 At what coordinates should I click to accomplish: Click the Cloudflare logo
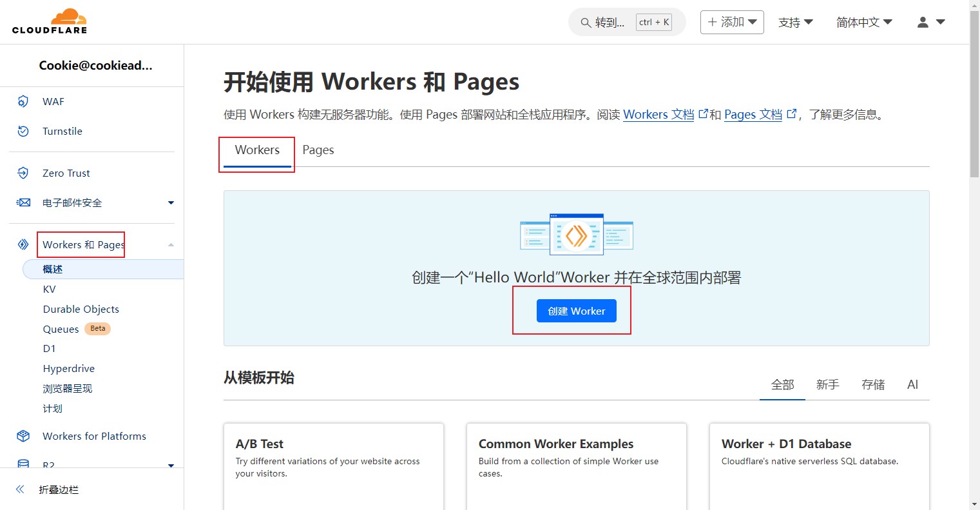click(50, 21)
